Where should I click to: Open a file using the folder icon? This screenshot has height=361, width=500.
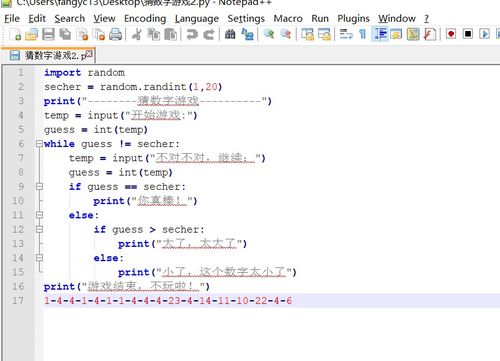click(32, 34)
